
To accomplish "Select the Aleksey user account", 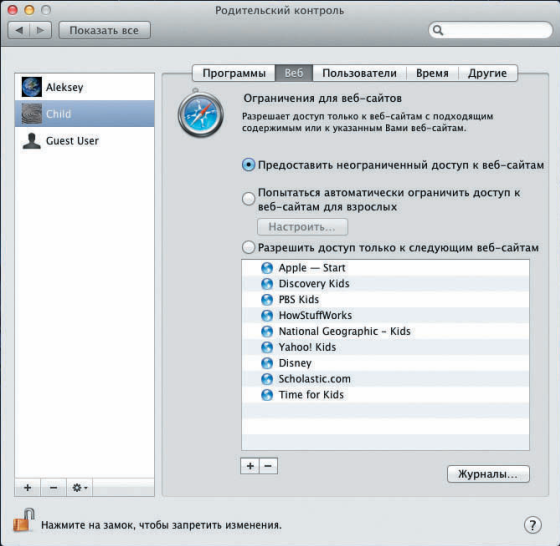I will (x=85, y=87).
